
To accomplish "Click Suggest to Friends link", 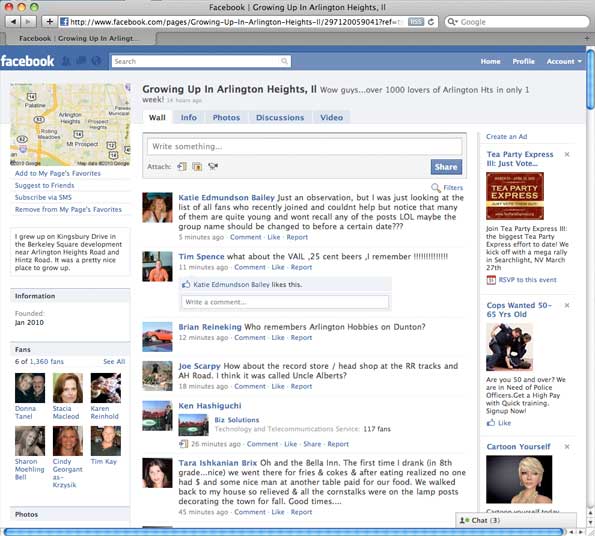I will [x=44, y=185].
